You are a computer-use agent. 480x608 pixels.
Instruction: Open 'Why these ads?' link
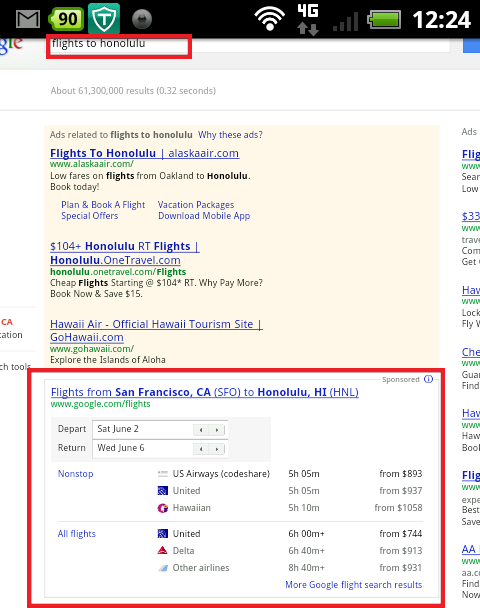pos(230,135)
